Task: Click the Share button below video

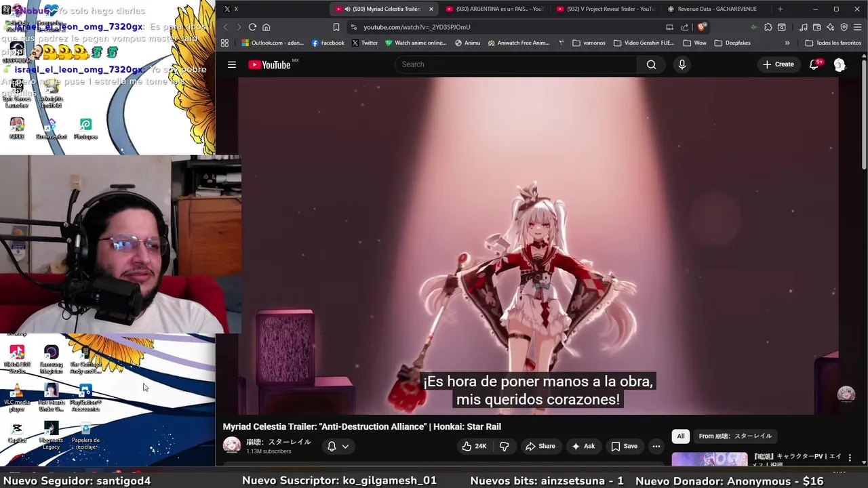Action: [540, 446]
